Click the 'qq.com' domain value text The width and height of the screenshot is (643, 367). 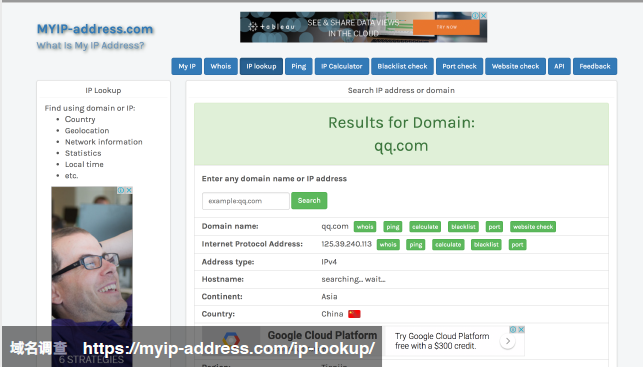point(335,227)
